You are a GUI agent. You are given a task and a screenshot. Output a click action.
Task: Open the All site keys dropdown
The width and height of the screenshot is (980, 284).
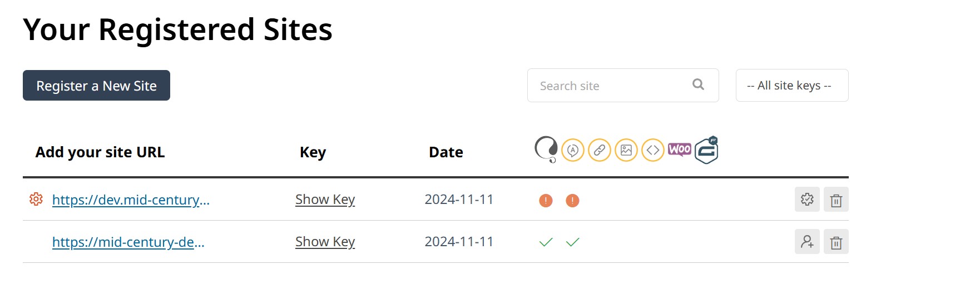(792, 86)
